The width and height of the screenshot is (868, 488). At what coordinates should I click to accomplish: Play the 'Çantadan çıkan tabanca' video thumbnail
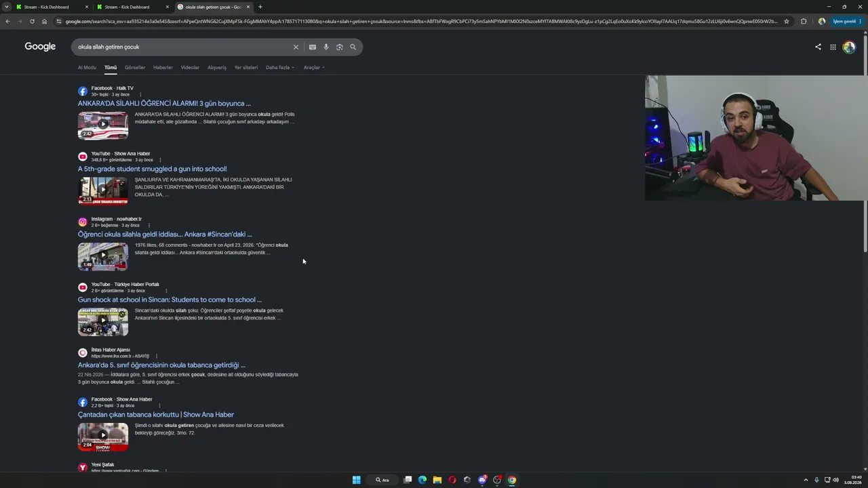[103, 436]
